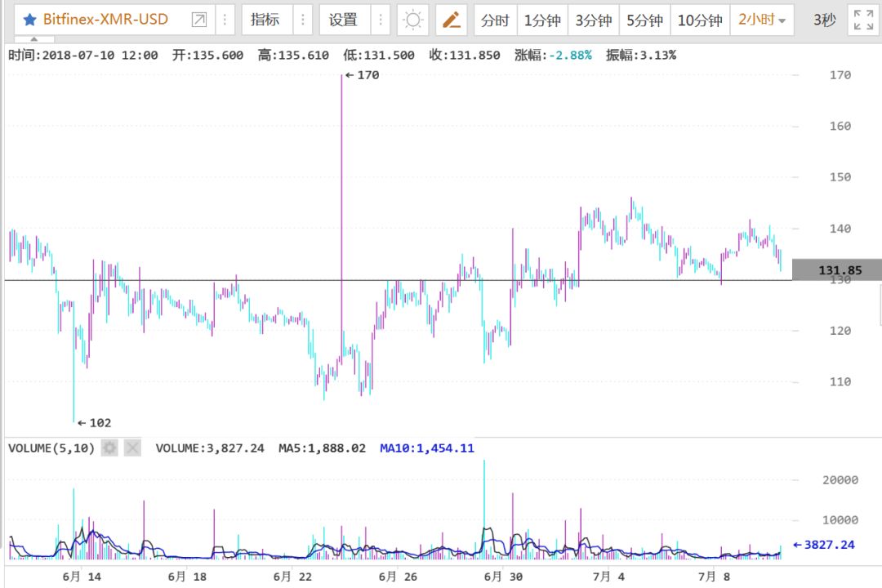
Task: Expand the three-dot menu beside 指标
Action: click(x=303, y=20)
